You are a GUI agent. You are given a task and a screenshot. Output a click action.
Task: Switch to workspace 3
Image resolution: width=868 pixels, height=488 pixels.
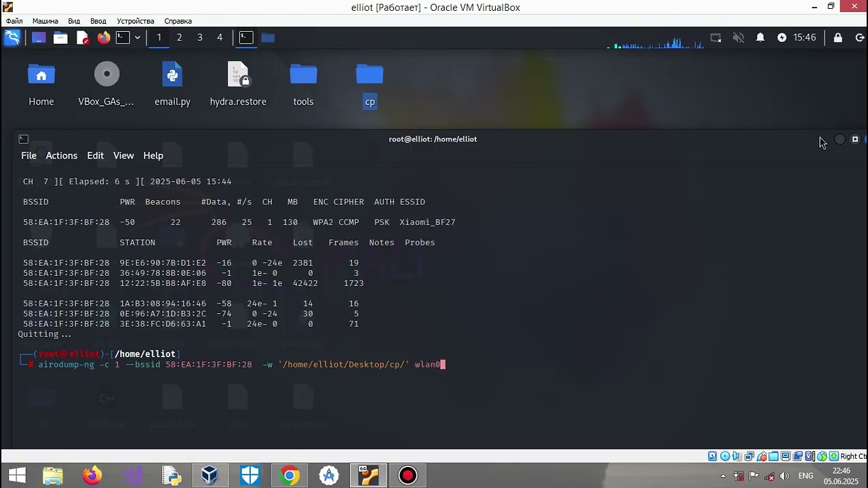pyautogui.click(x=199, y=37)
